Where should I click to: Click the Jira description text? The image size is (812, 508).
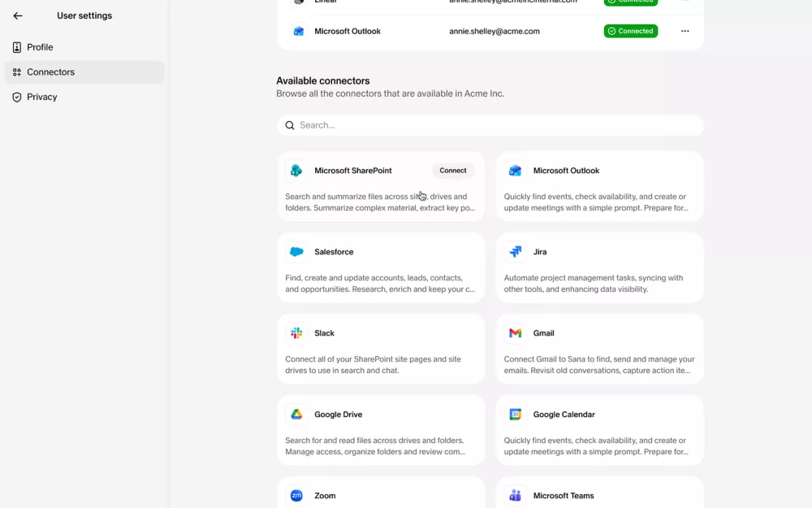593,284
